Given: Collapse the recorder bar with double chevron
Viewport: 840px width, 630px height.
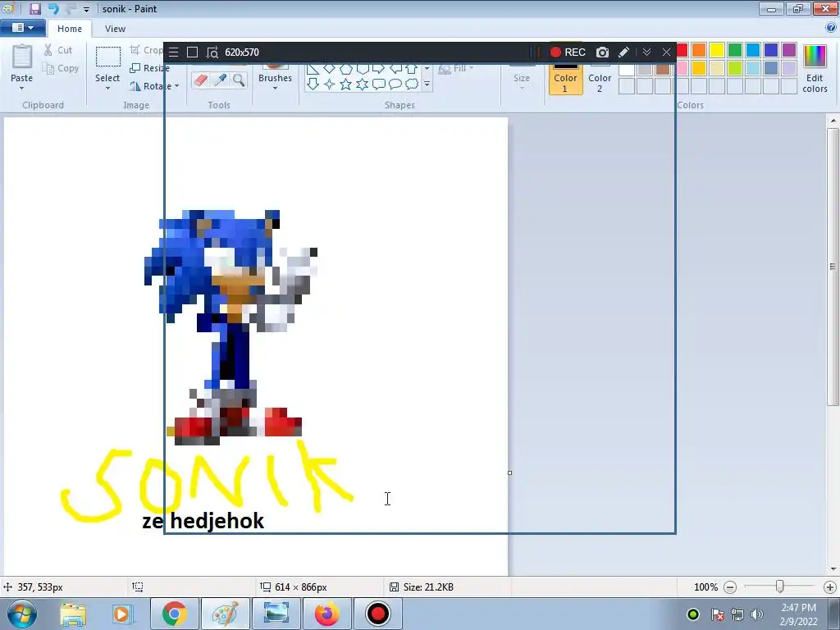Looking at the screenshot, I should pyautogui.click(x=646, y=52).
